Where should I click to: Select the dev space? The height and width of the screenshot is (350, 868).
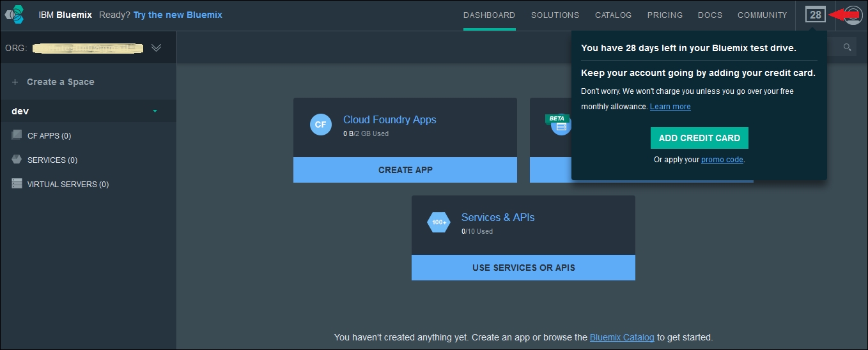coord(88,111)
